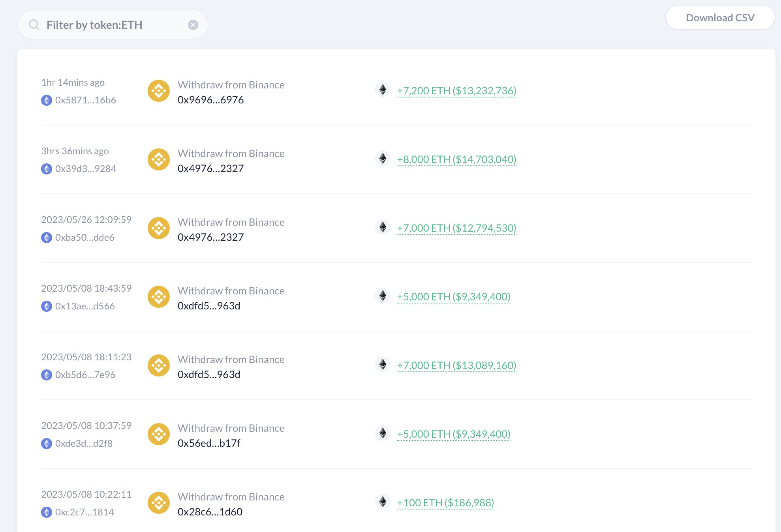Image resolution: width=781 pixels, height=532 pixels.
Task: Click ETH token icon next to +8,000 ETH
Action: pos(383,159)
